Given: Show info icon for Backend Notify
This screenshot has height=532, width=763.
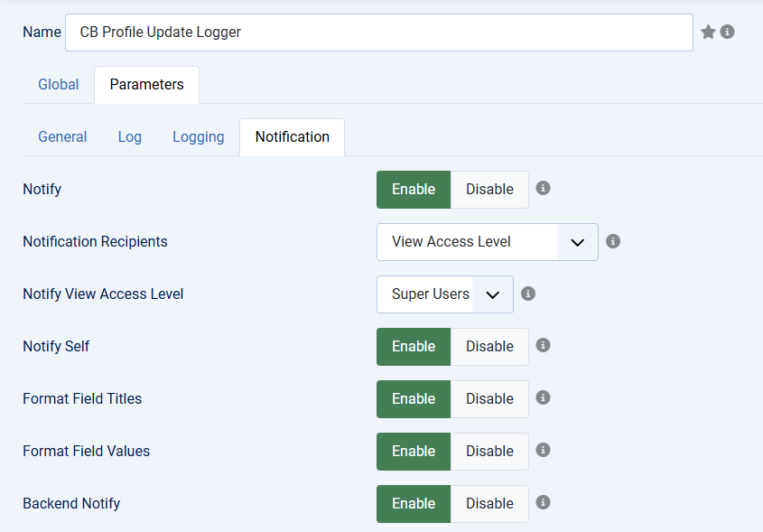Looking at the screenshot, I should click(x=543, y=502).
